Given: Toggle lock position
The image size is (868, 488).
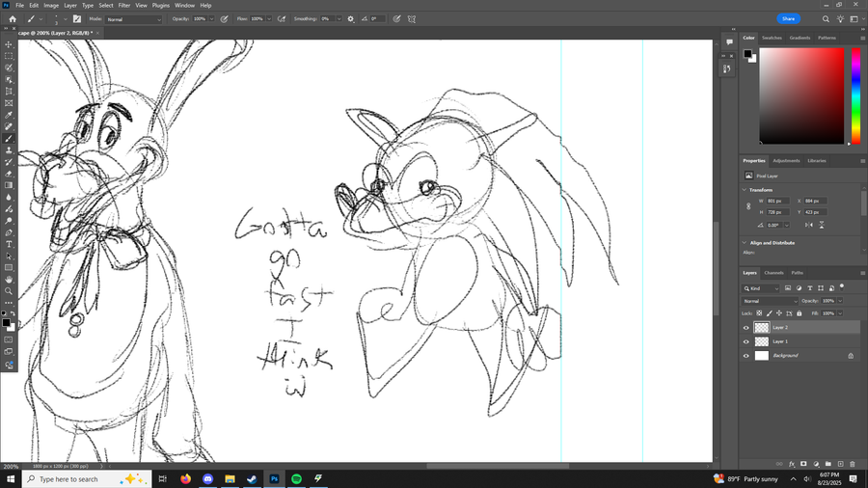Looking at the screenshot, I should coord(779,313).
